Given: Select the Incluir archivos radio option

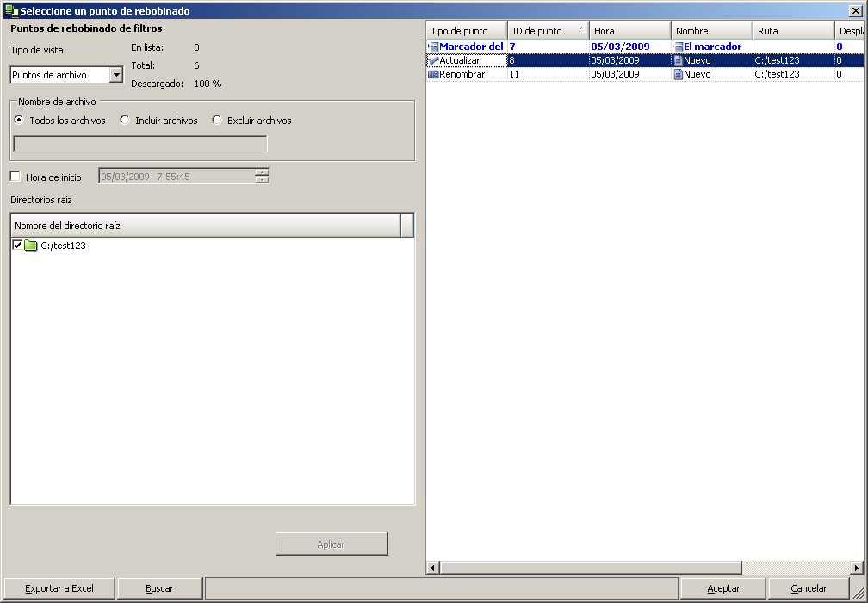Looking at the screenshot, I should point(125,120).
